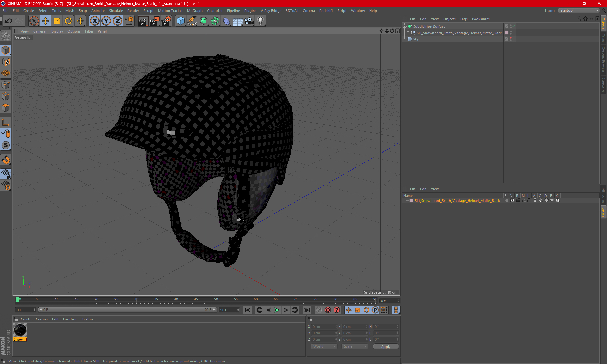
Task: Click the Apply button
Action: pos(386,347)
